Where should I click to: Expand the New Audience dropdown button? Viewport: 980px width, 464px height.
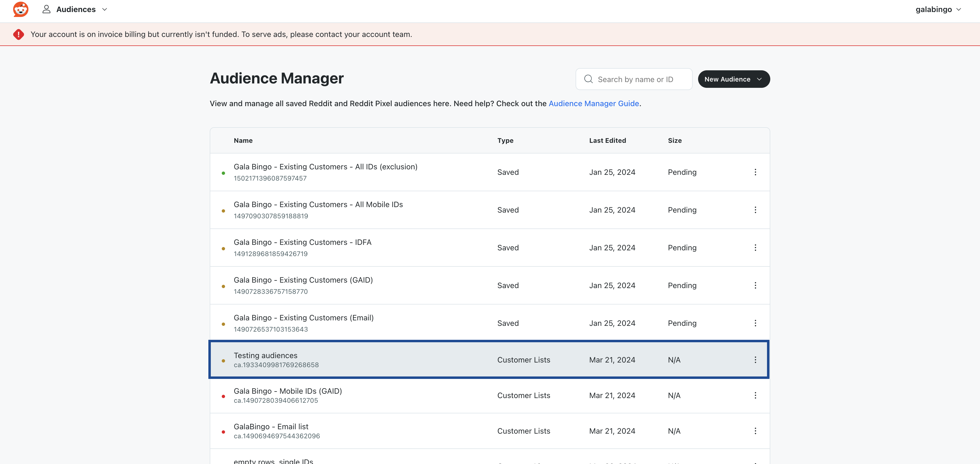click(733, 79)
